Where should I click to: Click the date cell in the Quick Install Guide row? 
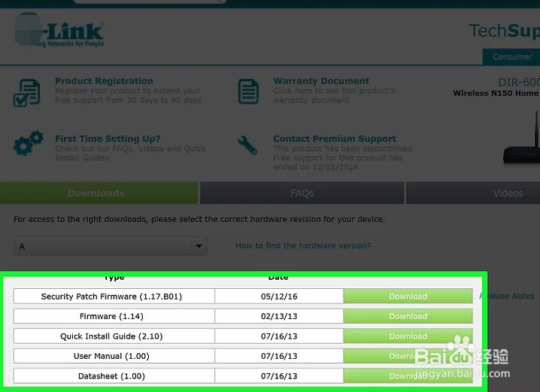click(279, 336)
